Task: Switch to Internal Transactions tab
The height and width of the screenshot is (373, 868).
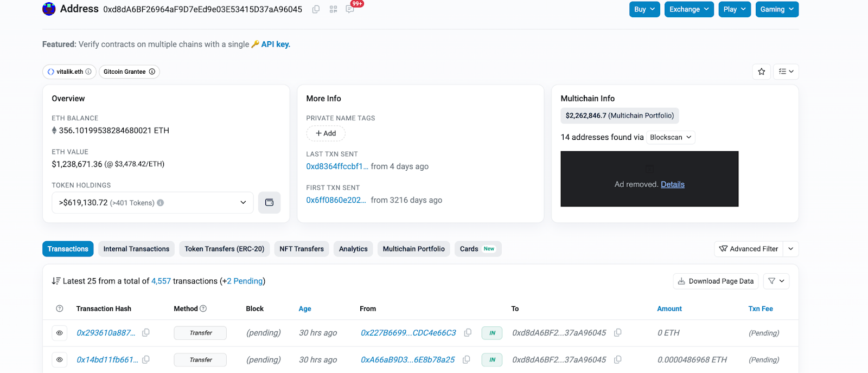Action: tap(136, 249)
